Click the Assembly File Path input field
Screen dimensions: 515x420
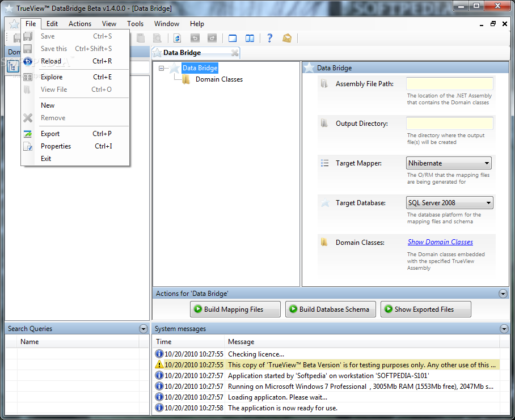point(450,84)
